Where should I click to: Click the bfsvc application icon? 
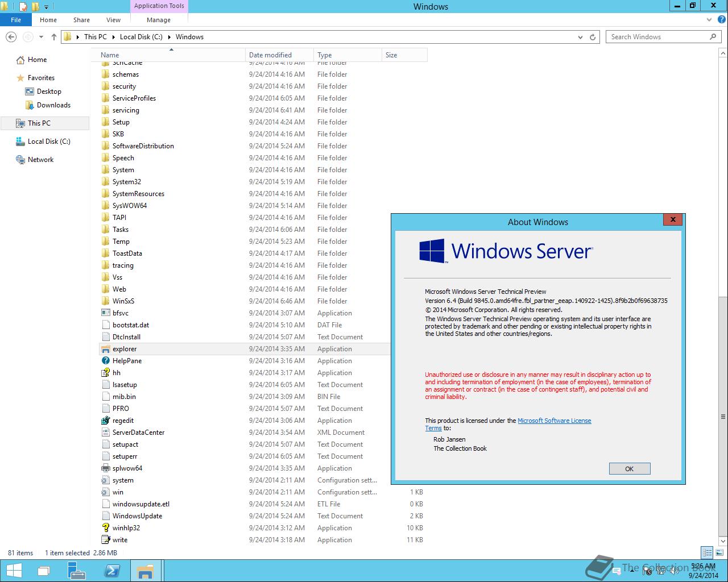click(x=105, y=313)
